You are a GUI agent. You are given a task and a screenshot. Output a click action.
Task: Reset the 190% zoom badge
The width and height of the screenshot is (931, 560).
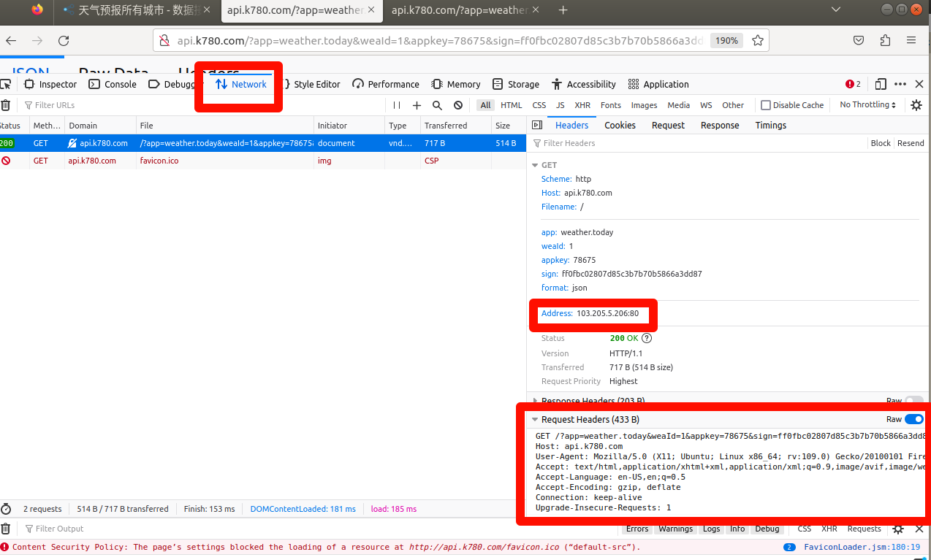click(x=726, y=41)
